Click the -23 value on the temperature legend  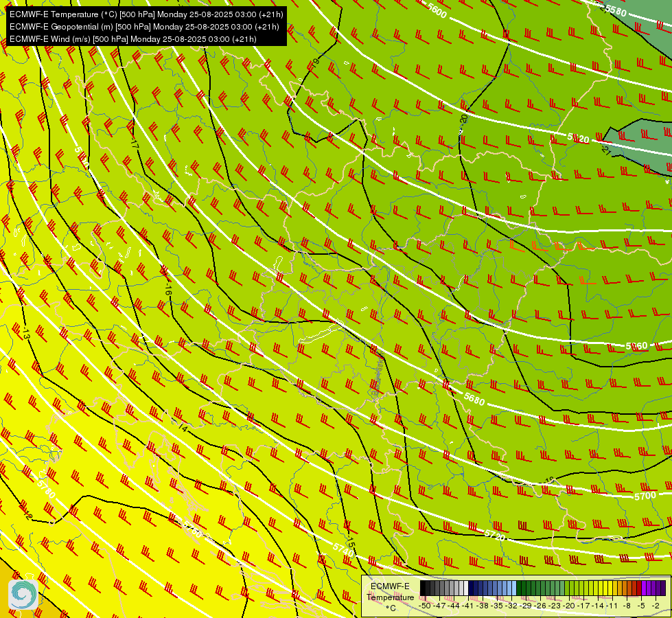(555, 606)
